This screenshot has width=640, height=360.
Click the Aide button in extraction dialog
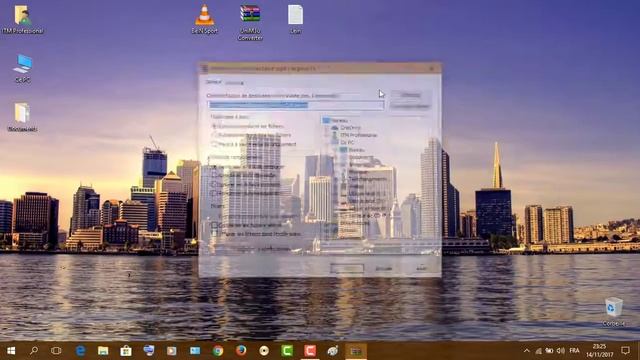(421, 268)
